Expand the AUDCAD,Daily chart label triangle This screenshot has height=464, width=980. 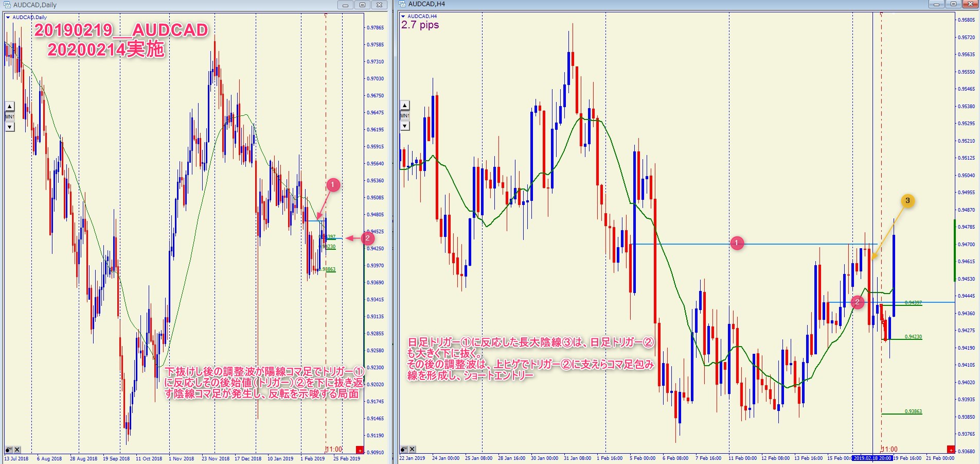[8, 18]
